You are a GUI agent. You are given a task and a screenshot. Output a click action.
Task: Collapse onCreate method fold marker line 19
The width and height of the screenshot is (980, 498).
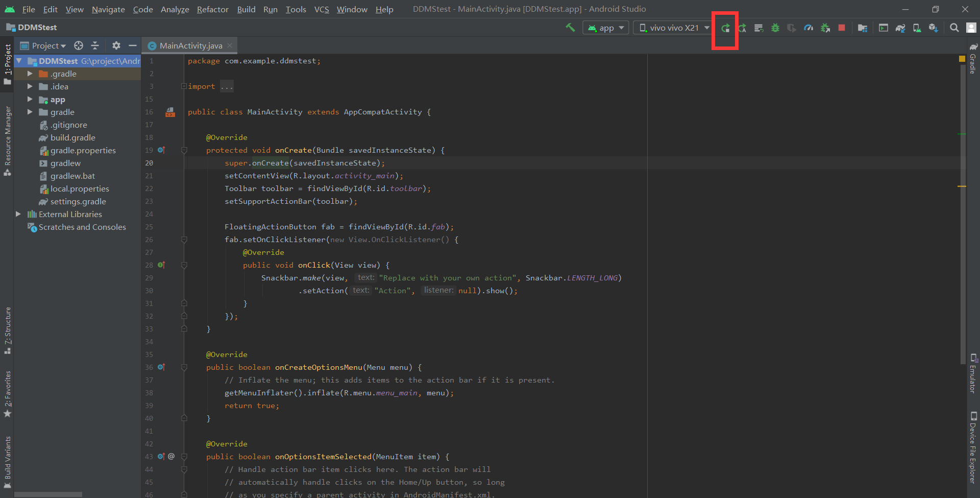point(184,150)
